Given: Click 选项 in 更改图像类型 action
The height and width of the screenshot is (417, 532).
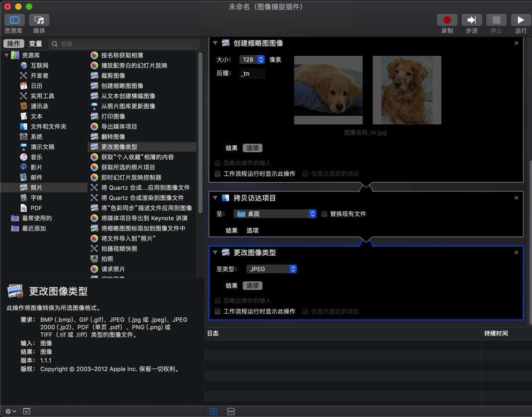Looking at the screenshot, I should point(252,286).
